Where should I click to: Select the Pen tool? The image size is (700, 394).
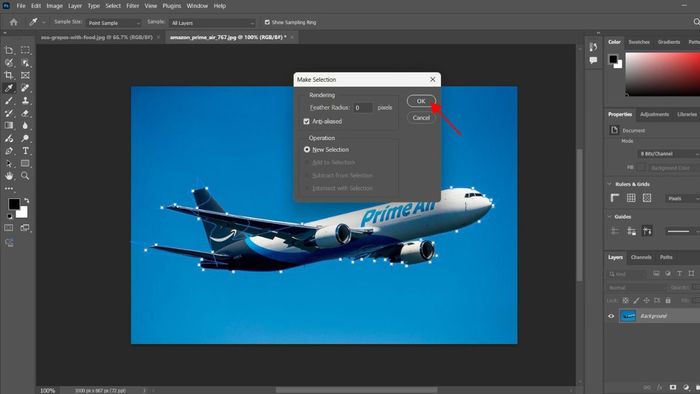pyautogui.click(x=9, y=151)
